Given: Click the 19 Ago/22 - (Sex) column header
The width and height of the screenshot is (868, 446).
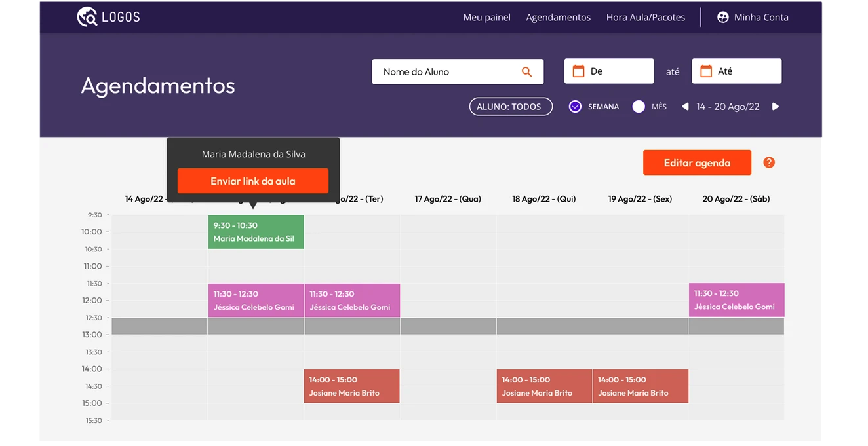Looking at the screenshot, I should pyautogui.click(x=640, y=199).
